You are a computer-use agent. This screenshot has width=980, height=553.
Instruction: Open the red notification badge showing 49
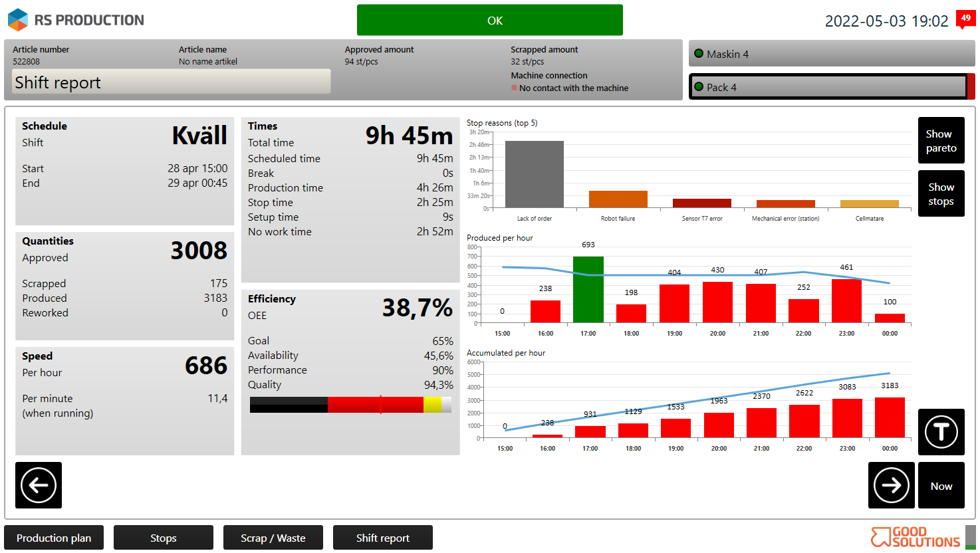(965, 19)
